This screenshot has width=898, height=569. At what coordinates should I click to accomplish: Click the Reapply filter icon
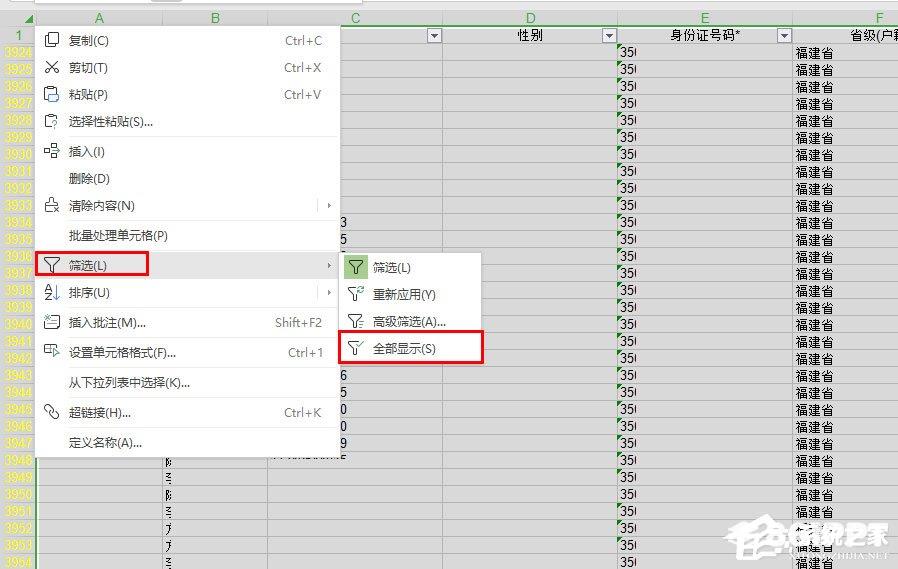coord(356,294)
